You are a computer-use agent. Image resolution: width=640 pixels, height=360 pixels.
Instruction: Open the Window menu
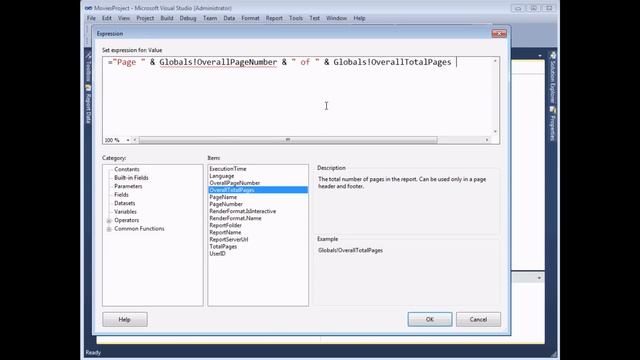point(336,18)
